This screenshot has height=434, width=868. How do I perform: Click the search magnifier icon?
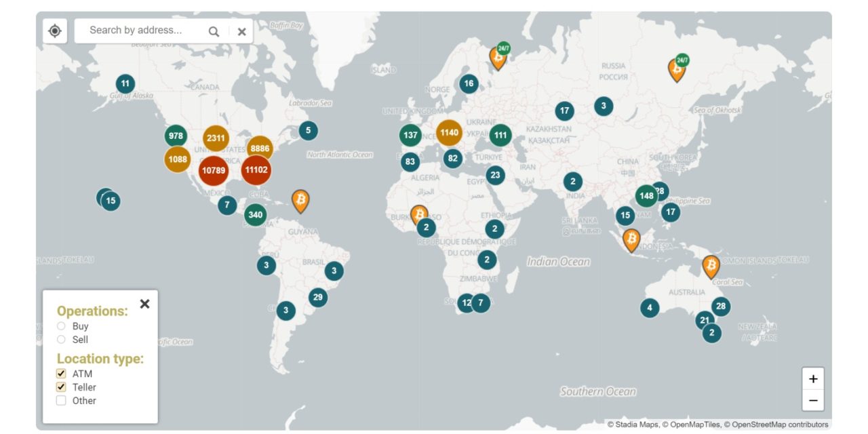point(214,31)
